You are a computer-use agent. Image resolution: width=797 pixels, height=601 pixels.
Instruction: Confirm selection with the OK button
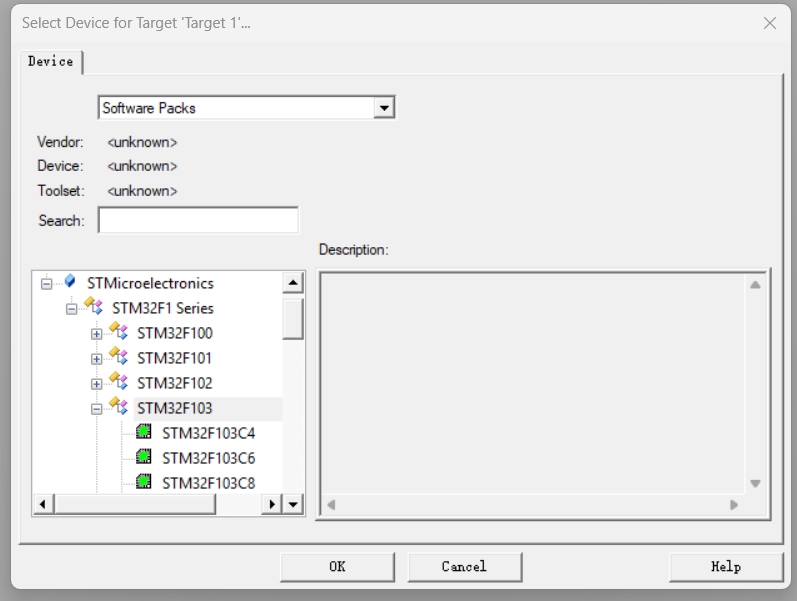pos(337,567)
